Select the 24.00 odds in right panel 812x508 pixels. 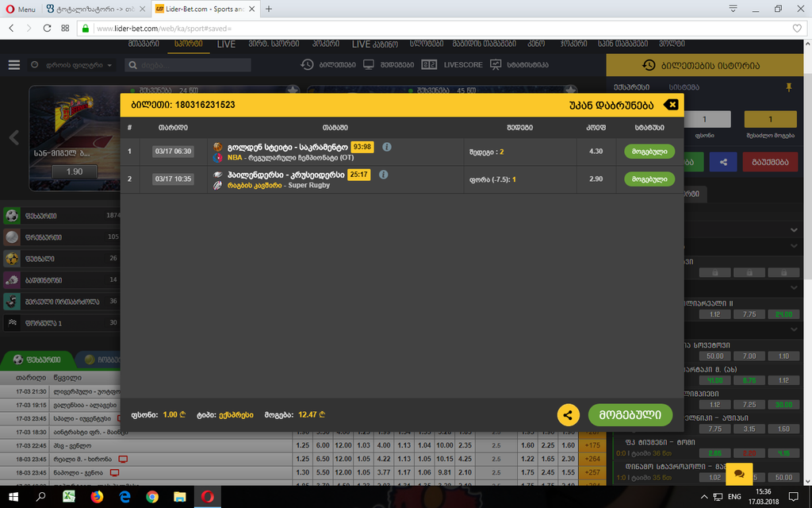(x=783, y=314)
